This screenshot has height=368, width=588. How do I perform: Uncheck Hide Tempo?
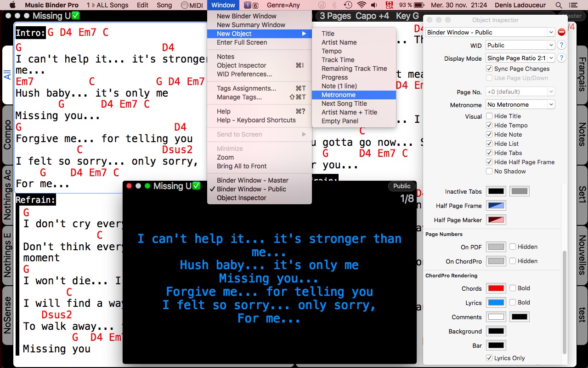(490, 125)
